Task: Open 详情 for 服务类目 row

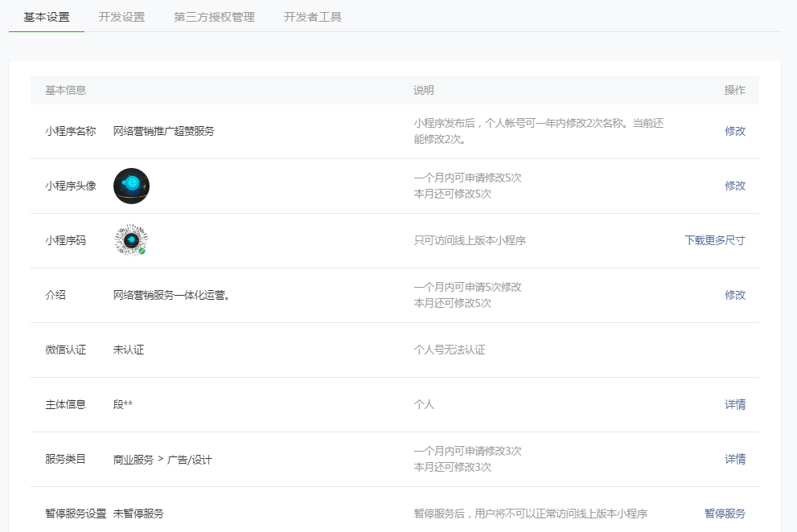Action: coord(735,460)
